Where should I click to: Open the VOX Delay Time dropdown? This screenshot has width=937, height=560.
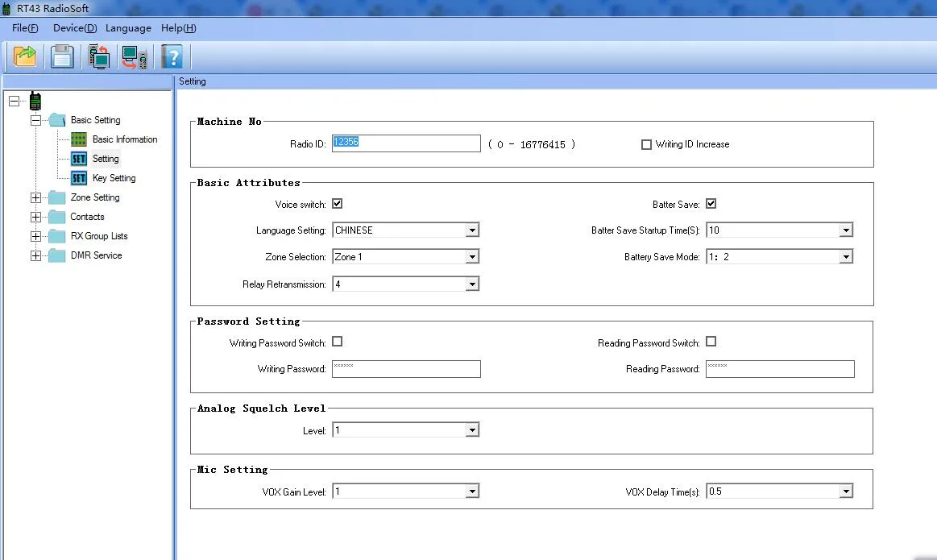[846, 490]
